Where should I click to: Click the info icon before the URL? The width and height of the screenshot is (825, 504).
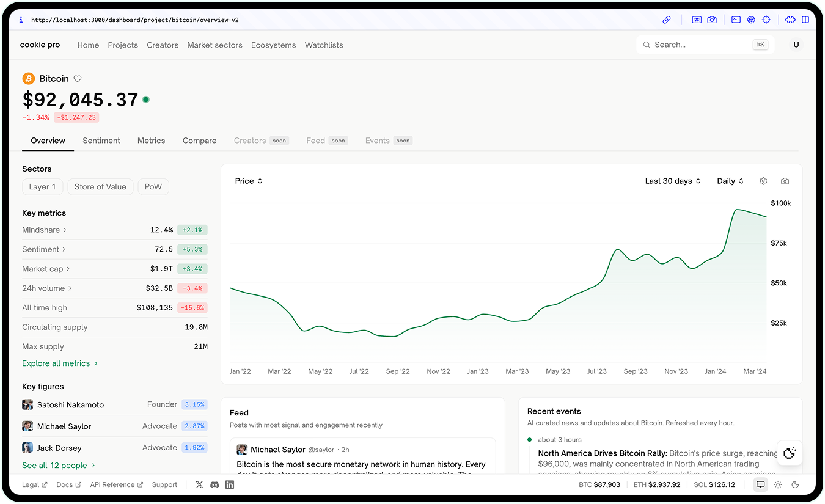(x=21, y=20)
